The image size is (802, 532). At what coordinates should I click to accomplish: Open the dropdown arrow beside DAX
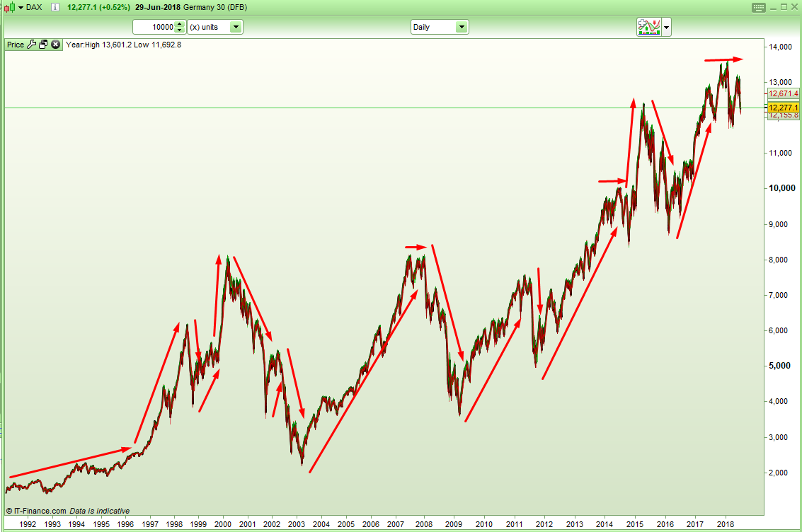[x=21, y=8]
